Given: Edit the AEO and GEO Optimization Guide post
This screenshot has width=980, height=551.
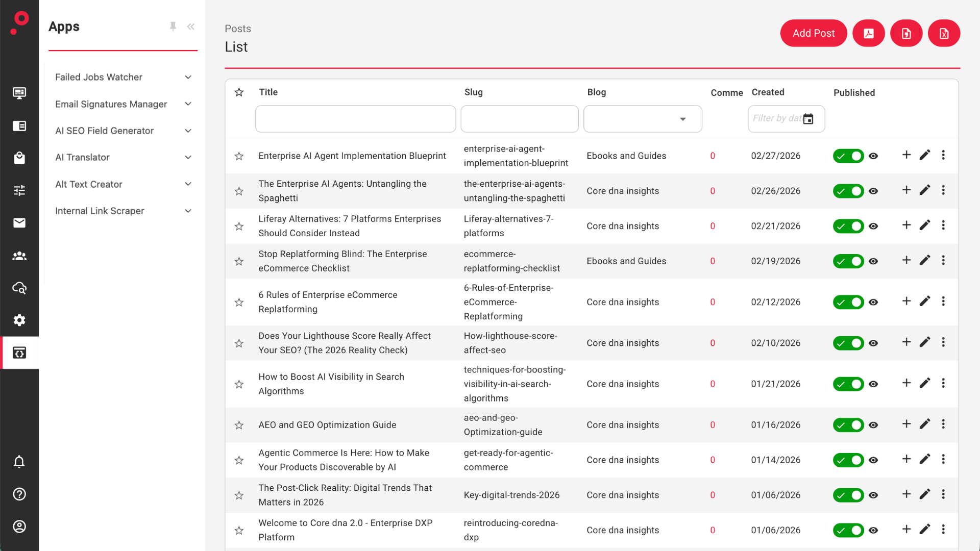Looking at the screenshot, I should [924, 424].
